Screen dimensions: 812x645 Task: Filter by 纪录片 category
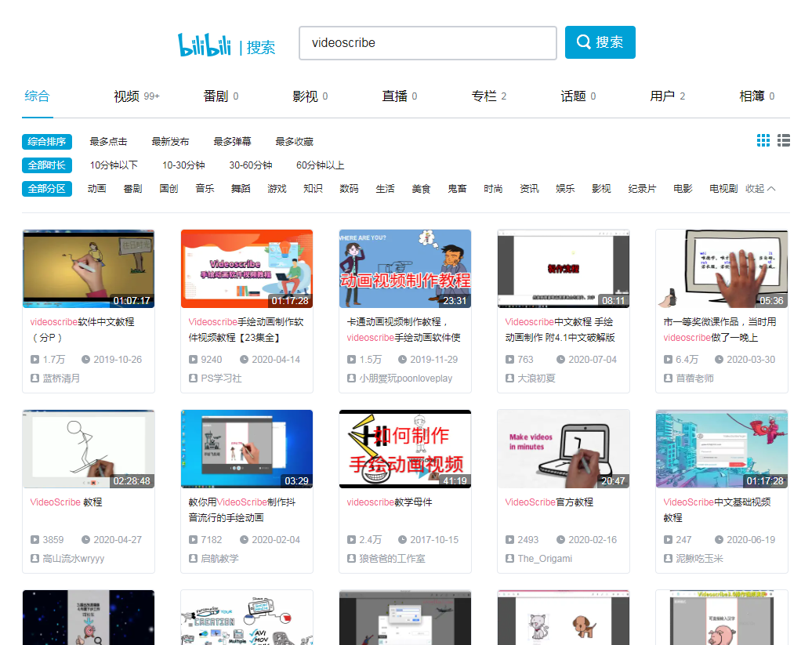[642, 188]
